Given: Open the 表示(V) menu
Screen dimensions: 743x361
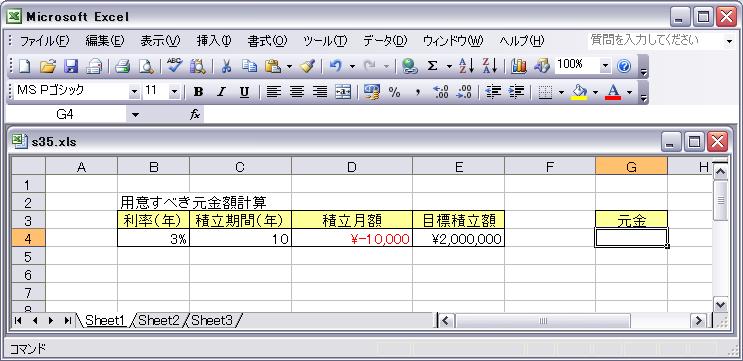Looking at the screenshot, I should click(x=160, y=41).
